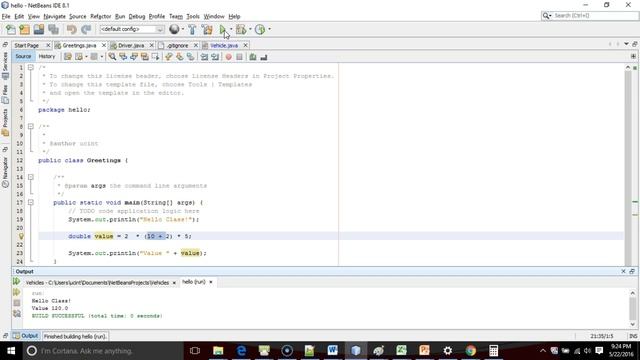Image resolution: width=640 pixels, height=360 pixels.
Task: Click the New Project toolbar icon
Action: click(25, 29)
